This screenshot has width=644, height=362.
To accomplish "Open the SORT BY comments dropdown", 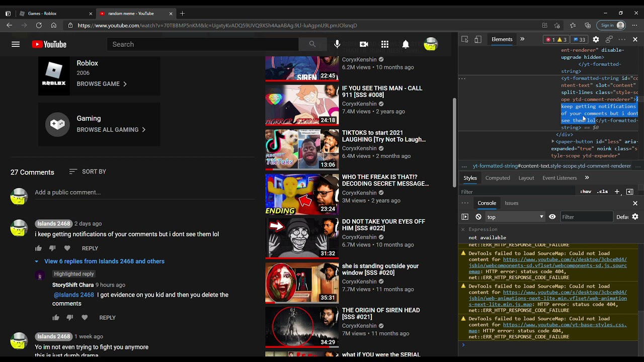I will tap(88, 171).
